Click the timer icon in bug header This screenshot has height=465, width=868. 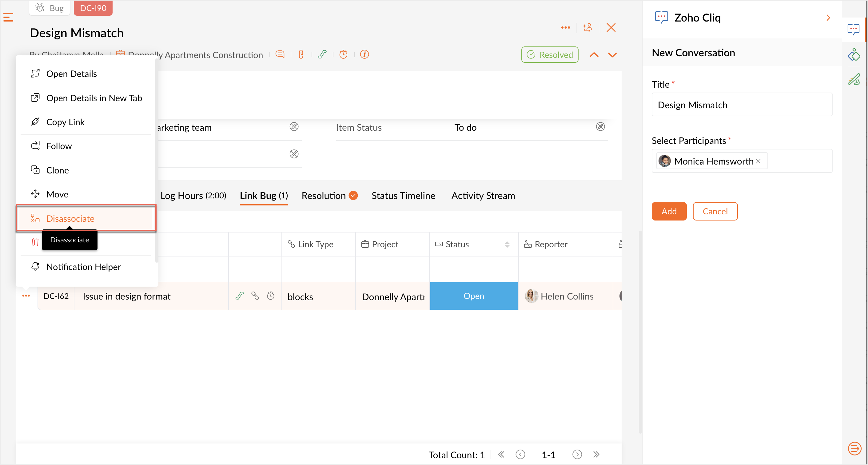(343, 54)
